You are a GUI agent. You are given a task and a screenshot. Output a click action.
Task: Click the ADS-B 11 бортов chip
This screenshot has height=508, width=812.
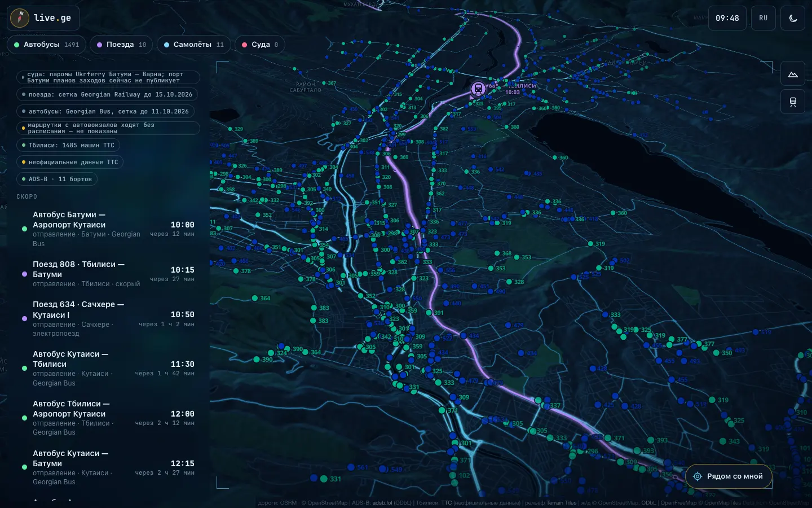point(57,179)
